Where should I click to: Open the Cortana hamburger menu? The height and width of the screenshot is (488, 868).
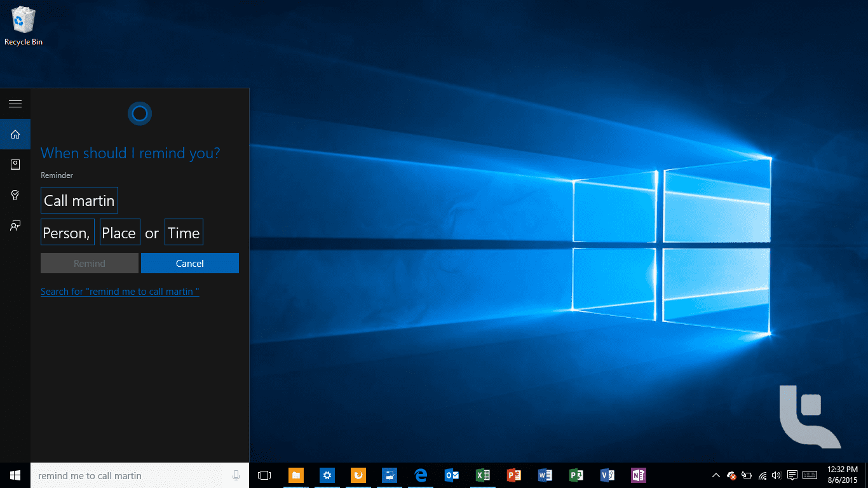[15, 104]
